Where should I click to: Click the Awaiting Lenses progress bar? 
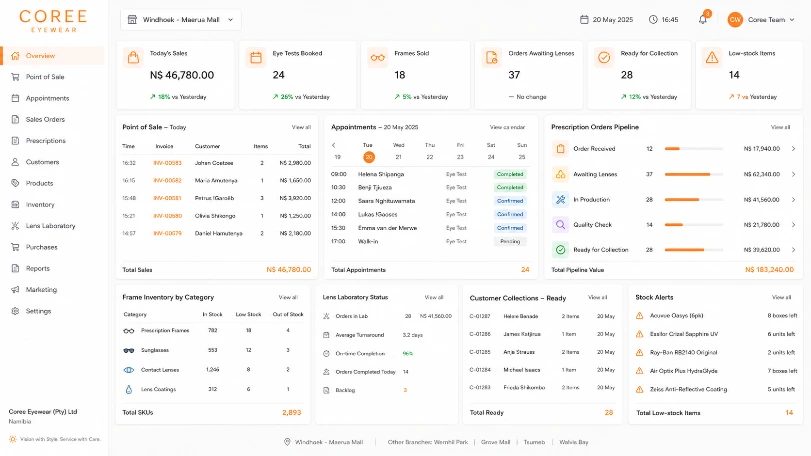(x=694, y=174)
